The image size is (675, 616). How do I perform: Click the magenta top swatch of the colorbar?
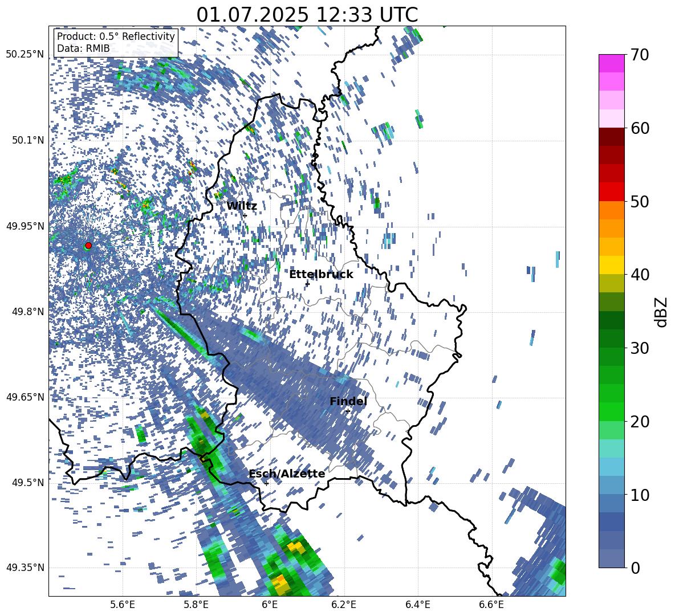tap(611, 63)
